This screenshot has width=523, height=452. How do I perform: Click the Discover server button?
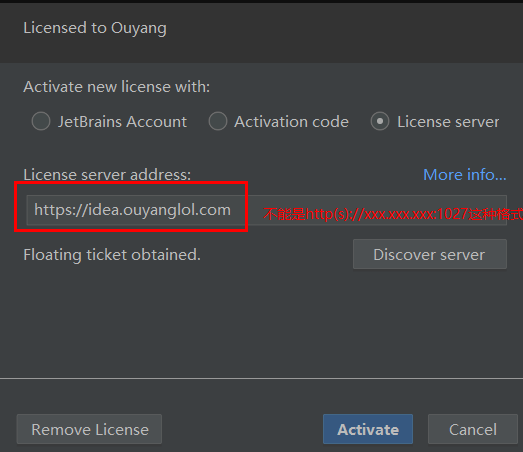tap(430, 254)
